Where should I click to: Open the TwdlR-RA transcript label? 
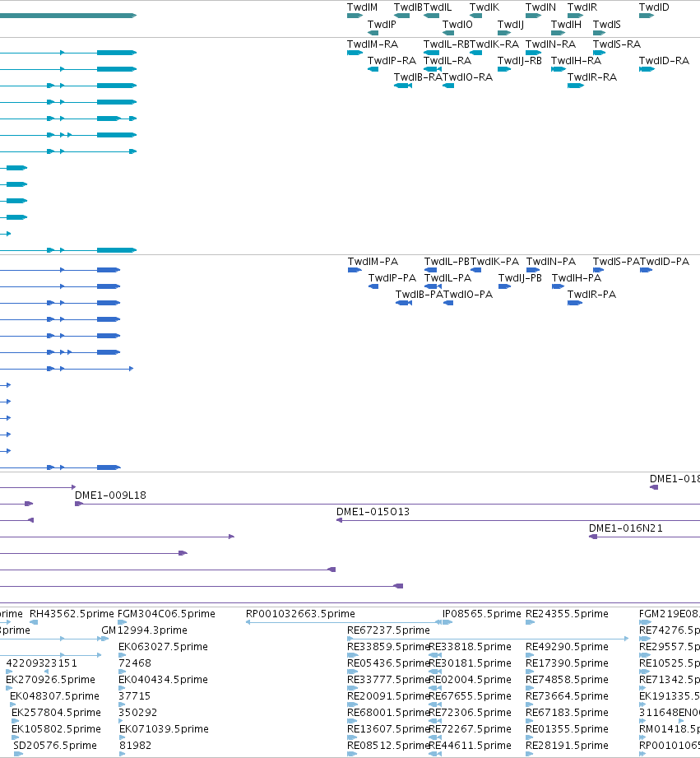click(x=592, y=77)
